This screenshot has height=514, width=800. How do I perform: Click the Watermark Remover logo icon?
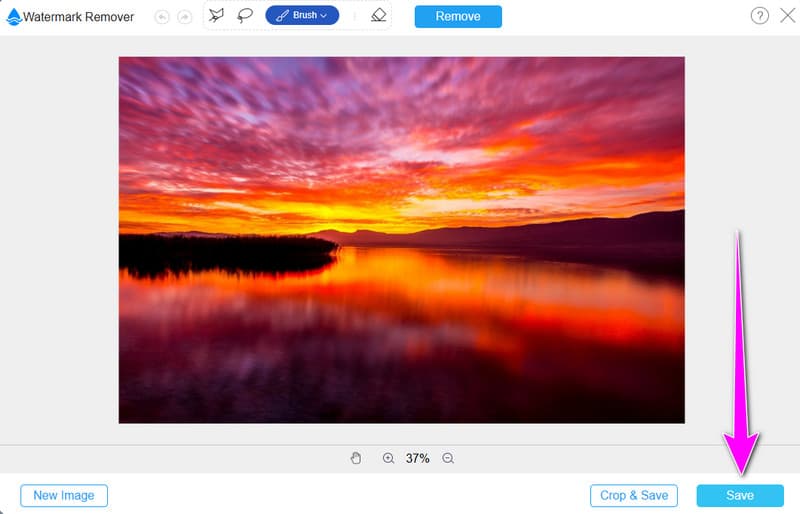[x=13, y=17]
